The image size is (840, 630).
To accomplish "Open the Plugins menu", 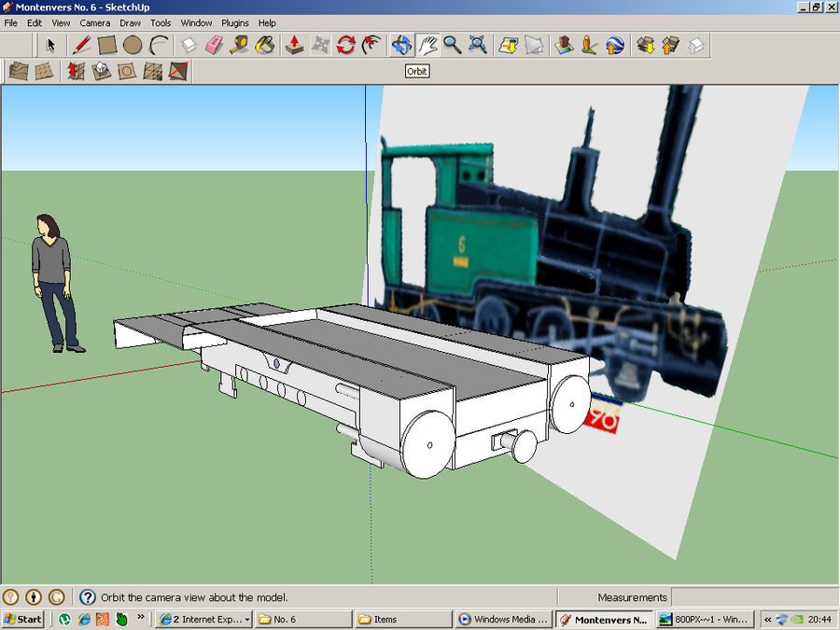I will coord(235,23).
